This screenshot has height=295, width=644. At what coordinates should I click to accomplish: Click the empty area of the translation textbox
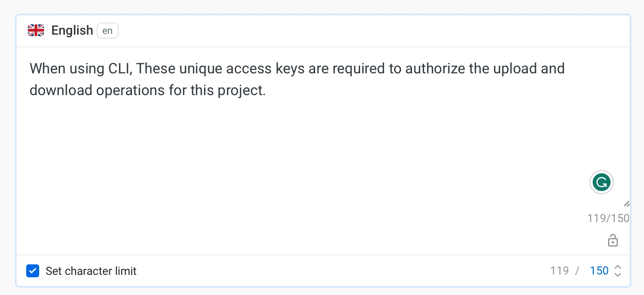point(282,161)
